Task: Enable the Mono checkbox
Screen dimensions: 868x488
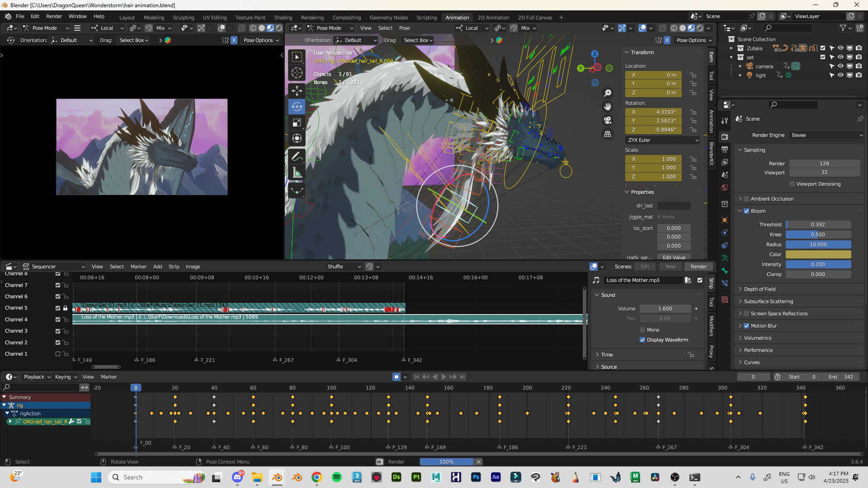Action: point(642,330)
